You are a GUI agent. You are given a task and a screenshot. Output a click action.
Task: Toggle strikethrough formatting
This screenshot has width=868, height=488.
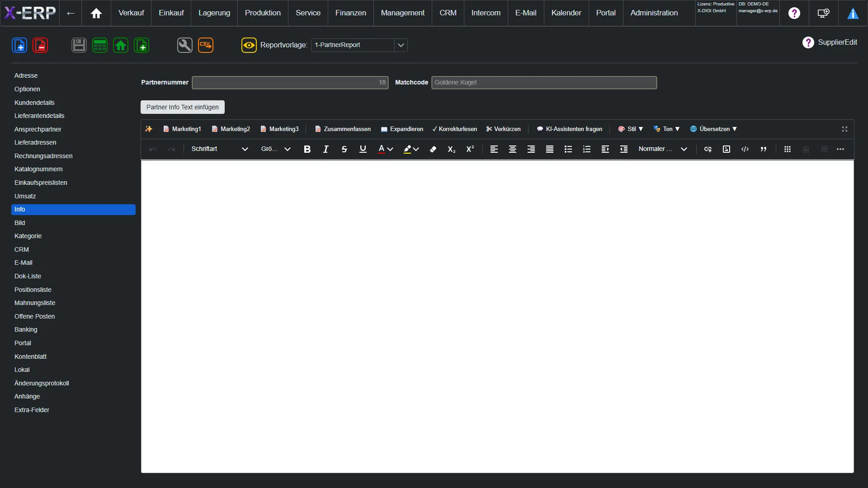point(344,149)
